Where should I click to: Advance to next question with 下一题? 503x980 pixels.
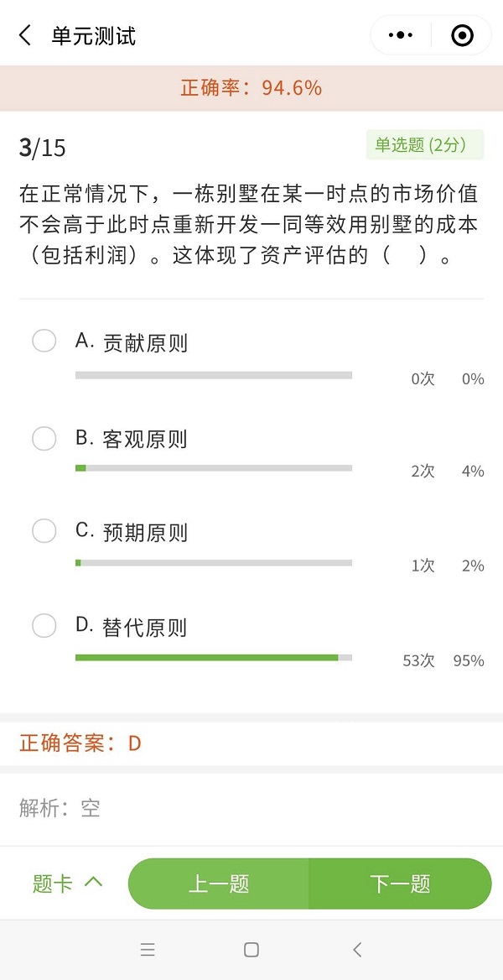(400, 884)
